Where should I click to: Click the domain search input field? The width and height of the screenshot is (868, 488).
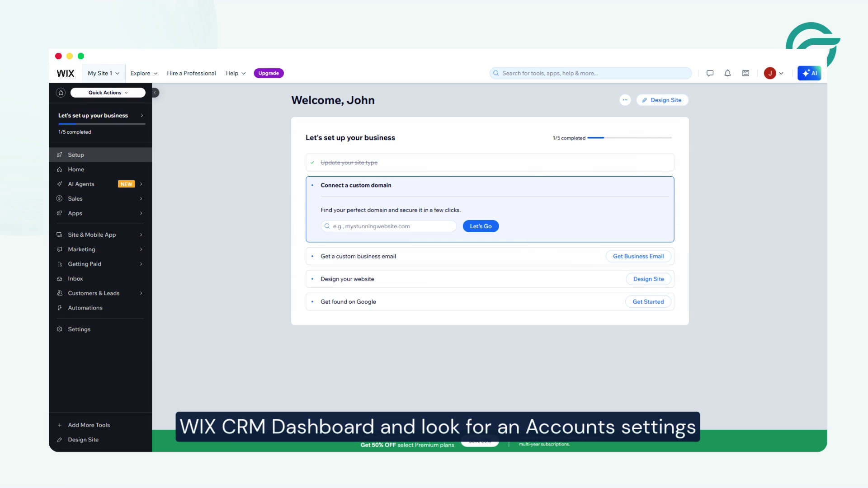pyautogui.click(x=389, y=226)
